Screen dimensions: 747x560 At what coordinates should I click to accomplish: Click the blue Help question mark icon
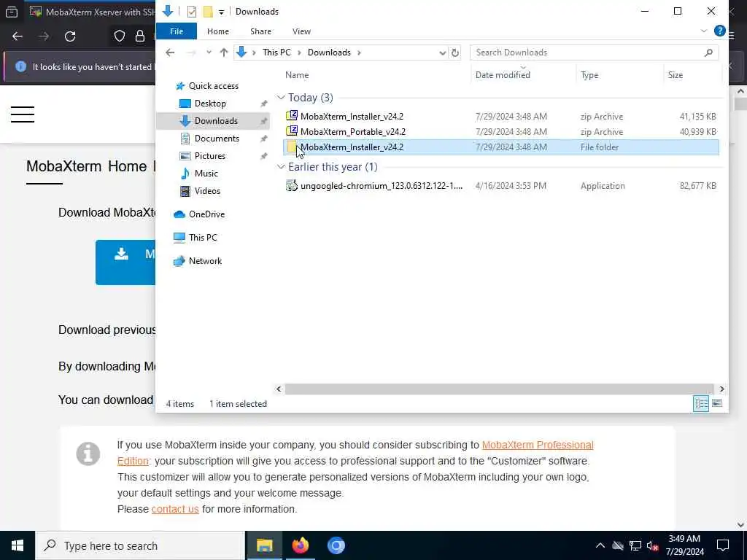(719, 31)
